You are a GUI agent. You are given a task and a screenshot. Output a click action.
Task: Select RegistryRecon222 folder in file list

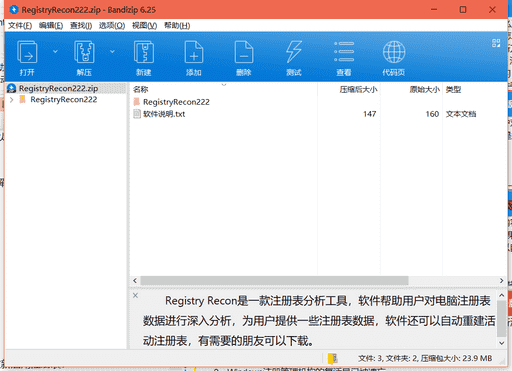click(x=176, y=102)
